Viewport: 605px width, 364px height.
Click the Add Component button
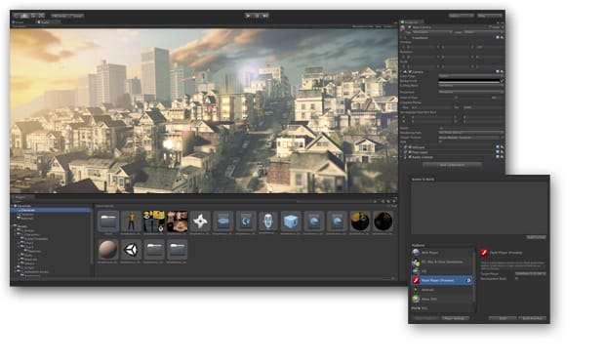(452, 165)
